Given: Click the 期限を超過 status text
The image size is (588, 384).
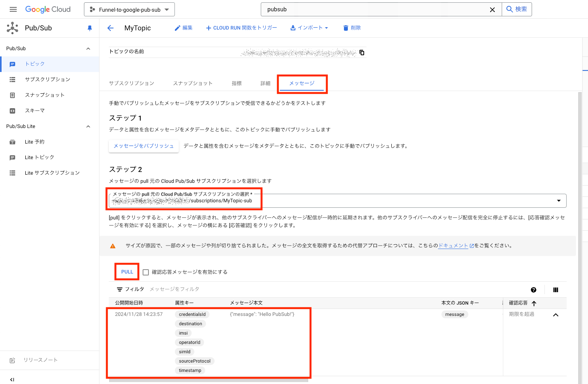Looking at the screenshot, I should point(522,314).
